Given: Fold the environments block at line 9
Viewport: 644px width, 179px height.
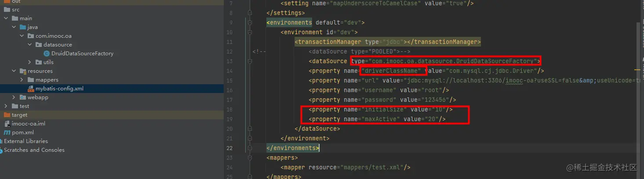Looking at the screenshot, I should coord(250,22).
